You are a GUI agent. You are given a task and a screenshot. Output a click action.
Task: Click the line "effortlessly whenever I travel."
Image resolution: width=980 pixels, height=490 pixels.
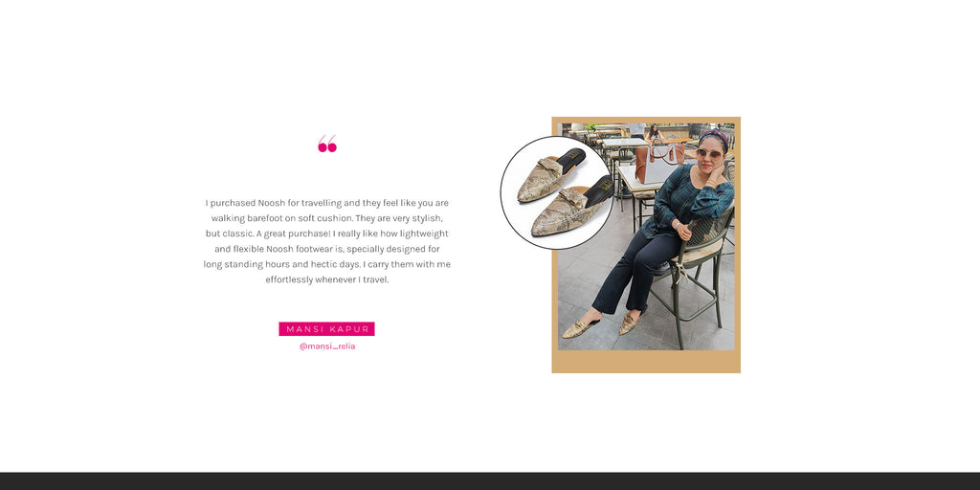click(x=327, y=280)
